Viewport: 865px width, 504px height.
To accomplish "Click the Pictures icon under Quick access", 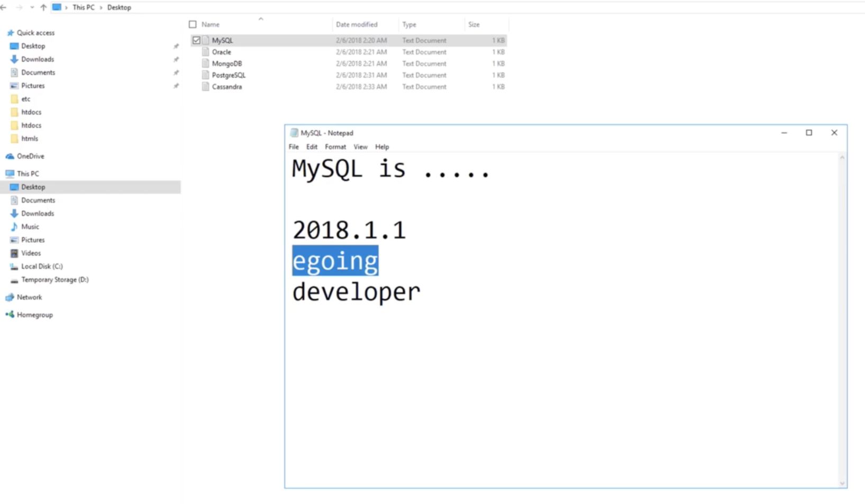I will point(14,86).
